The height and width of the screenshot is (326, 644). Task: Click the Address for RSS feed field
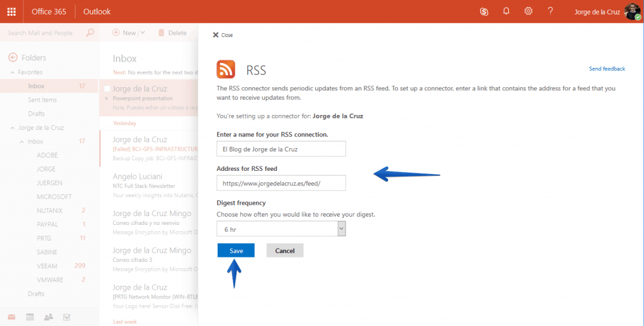(281, 183)
